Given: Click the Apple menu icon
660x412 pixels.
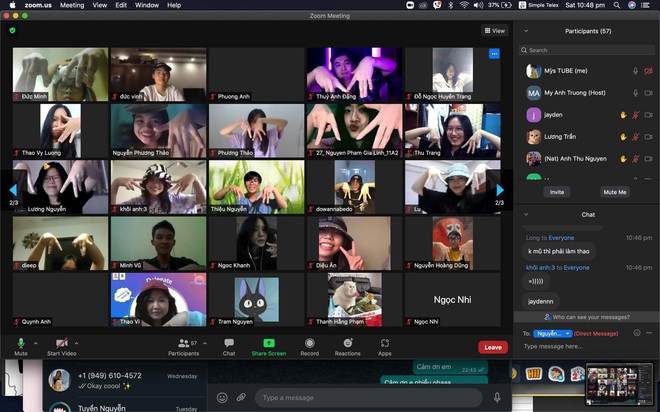Looking at the screenshot, I should pos(12,5).
